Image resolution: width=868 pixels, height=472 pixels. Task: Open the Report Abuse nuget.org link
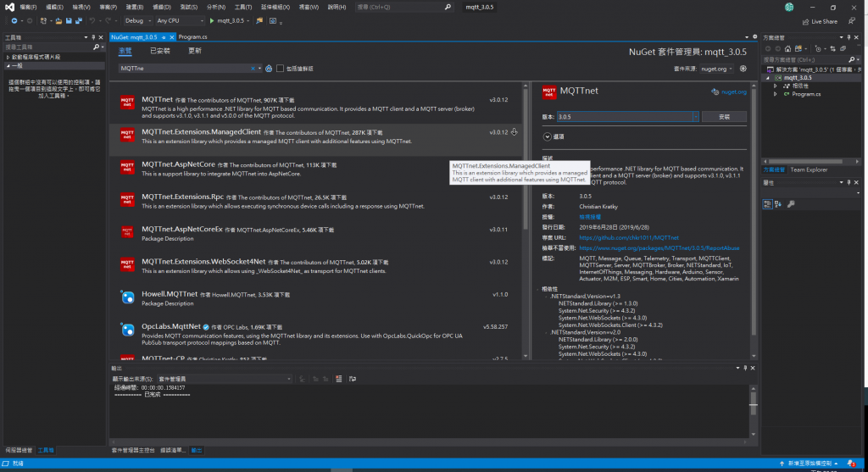[659, 248]
